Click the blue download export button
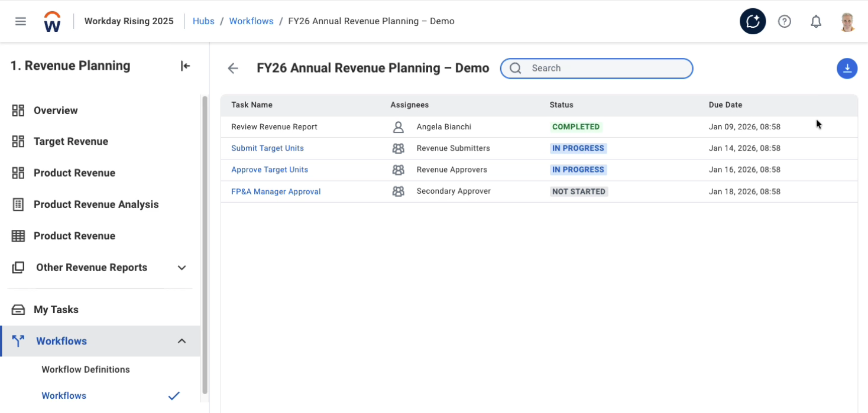Viewport: 868px width, 413px height. [x=847, y=69]
